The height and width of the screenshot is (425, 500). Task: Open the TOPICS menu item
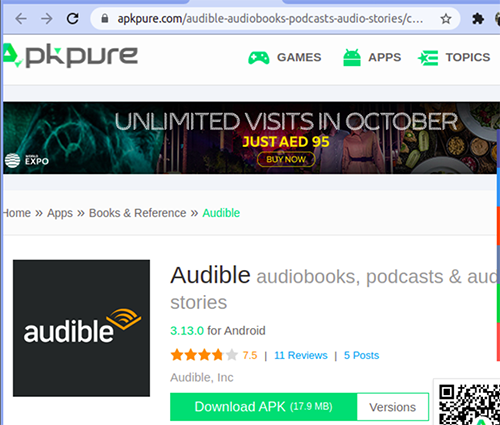[x=468, y=57]
